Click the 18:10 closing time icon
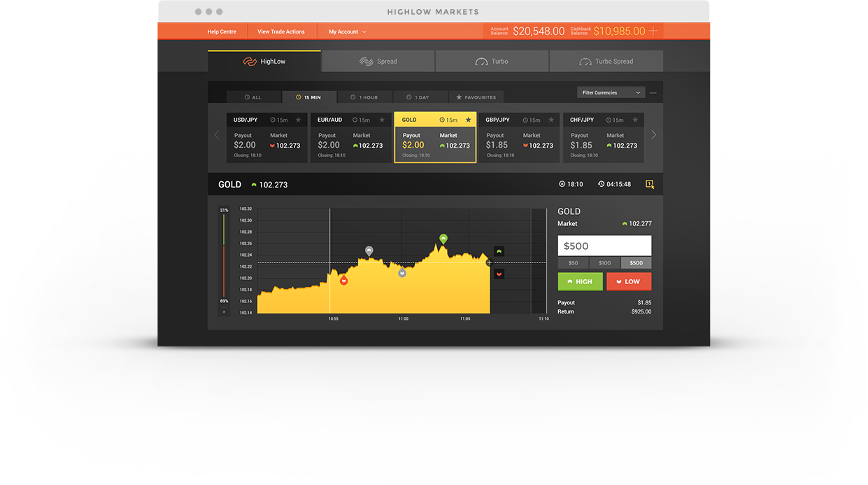This screenshot has height=485, width=868. [x=562, y=184]
